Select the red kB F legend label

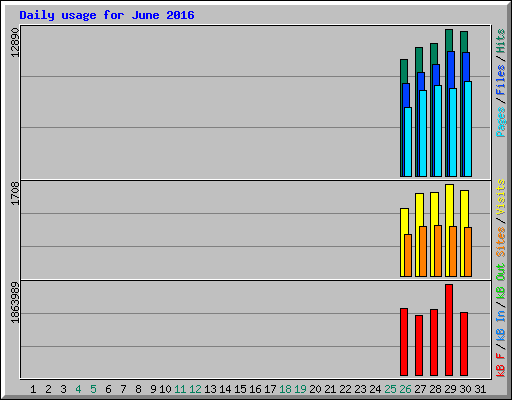point(500,365)
